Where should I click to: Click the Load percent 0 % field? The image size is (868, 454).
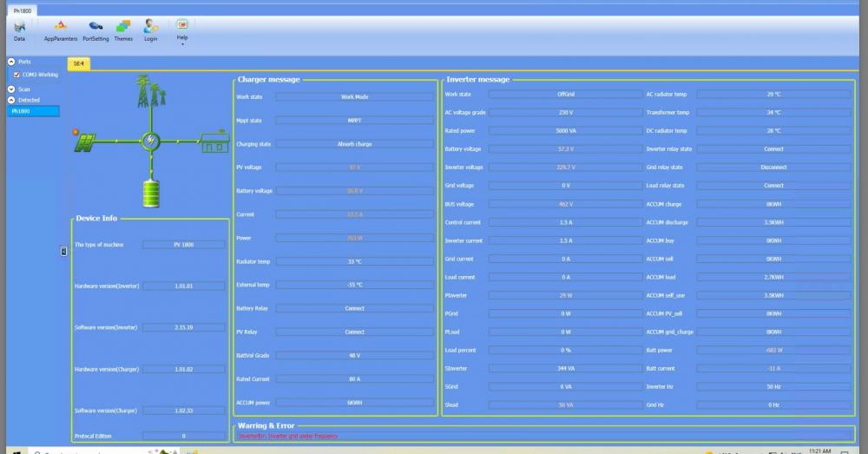click(565, 351)
